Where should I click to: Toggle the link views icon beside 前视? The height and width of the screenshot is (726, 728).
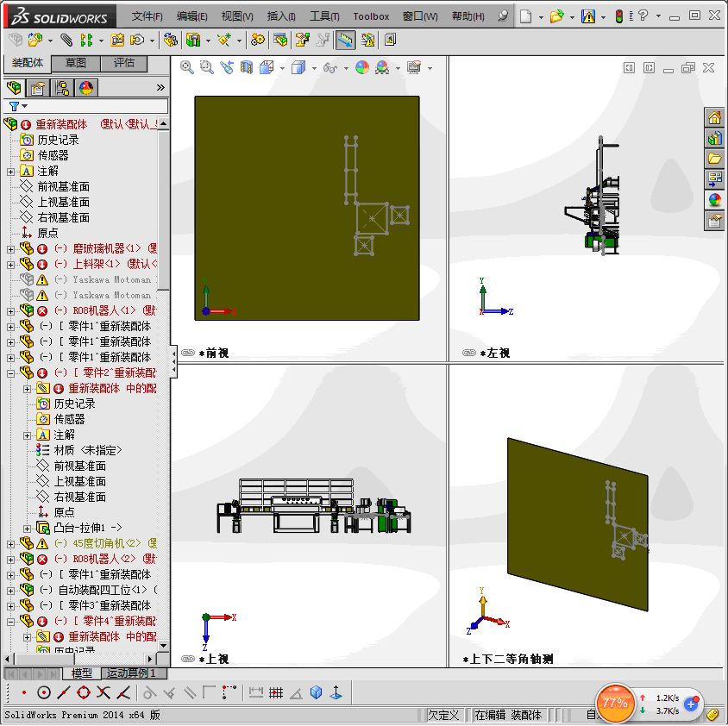(188, 353)
